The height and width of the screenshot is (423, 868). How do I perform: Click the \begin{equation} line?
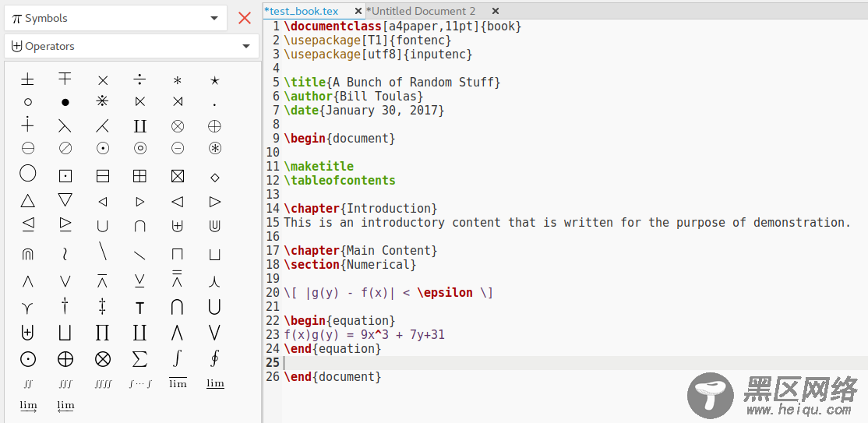[340, 321]
